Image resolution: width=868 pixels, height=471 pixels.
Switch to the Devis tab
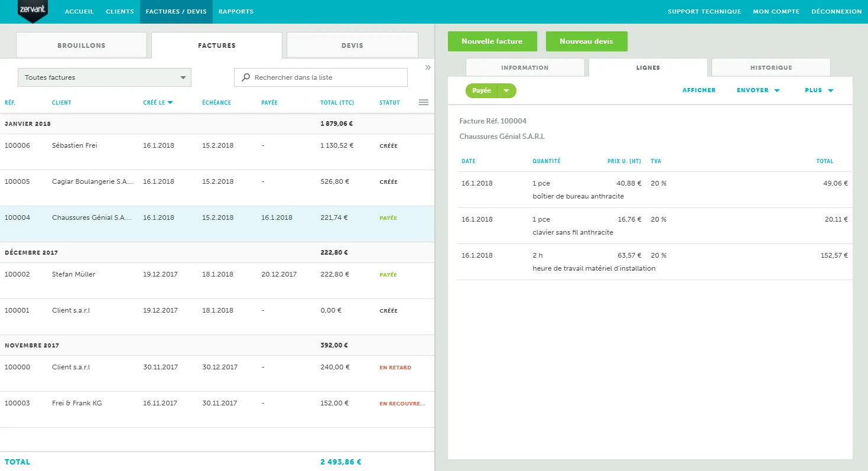tap(352, 46)
